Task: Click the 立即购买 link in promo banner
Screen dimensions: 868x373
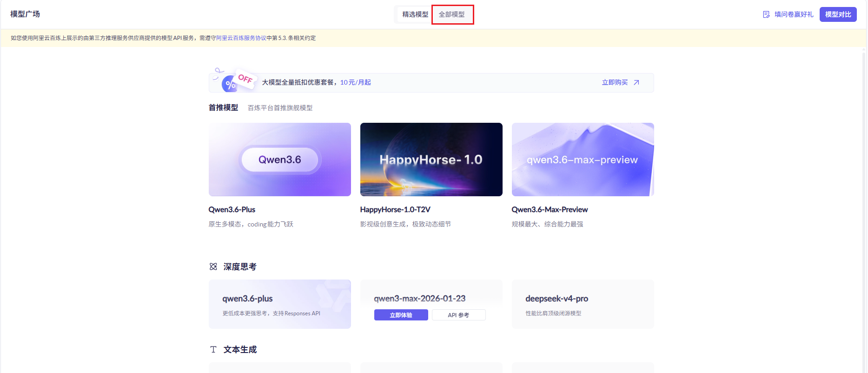Action: (615, 82)
